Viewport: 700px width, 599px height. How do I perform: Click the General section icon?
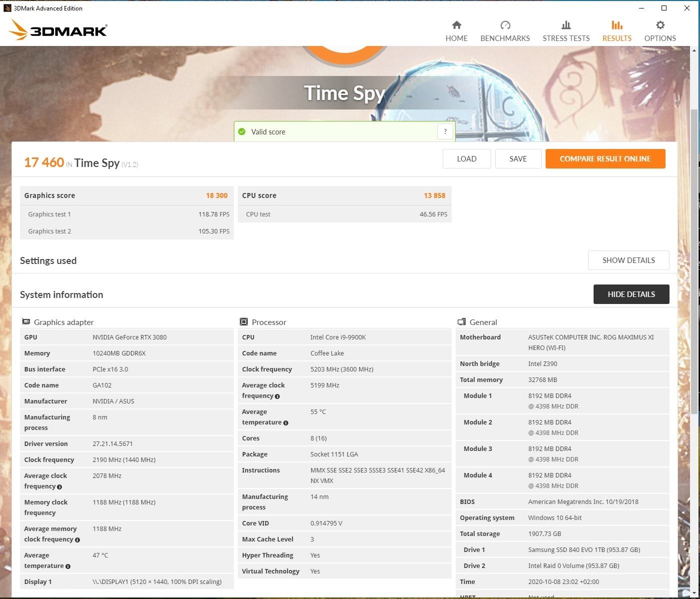pyautogui.click(x=462, y=322)
